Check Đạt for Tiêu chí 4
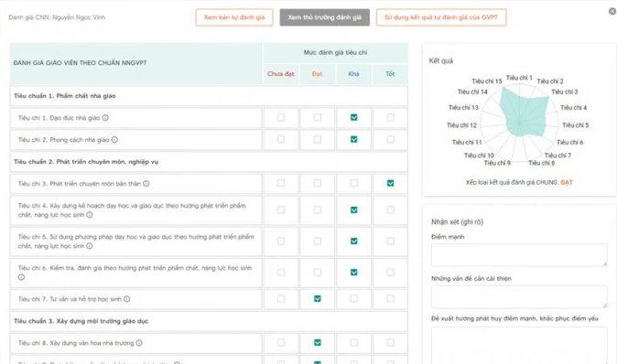Image resolution: width=617 pixels, height=364 pixels. coord(318,210)
